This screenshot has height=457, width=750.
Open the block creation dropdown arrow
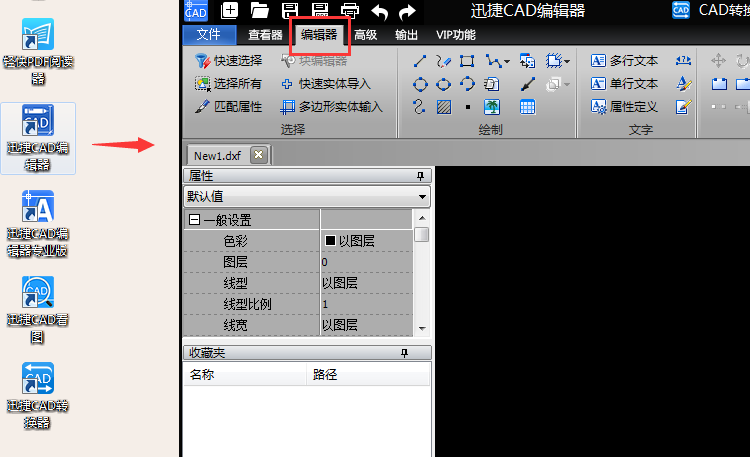tap(567, 62)
